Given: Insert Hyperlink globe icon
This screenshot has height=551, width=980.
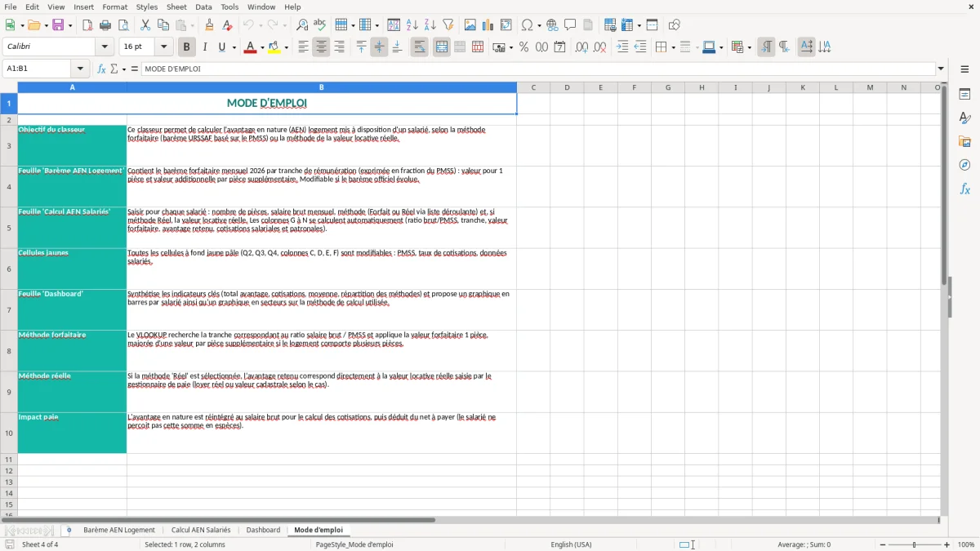Looking at the screenshot, I should 552,25.
